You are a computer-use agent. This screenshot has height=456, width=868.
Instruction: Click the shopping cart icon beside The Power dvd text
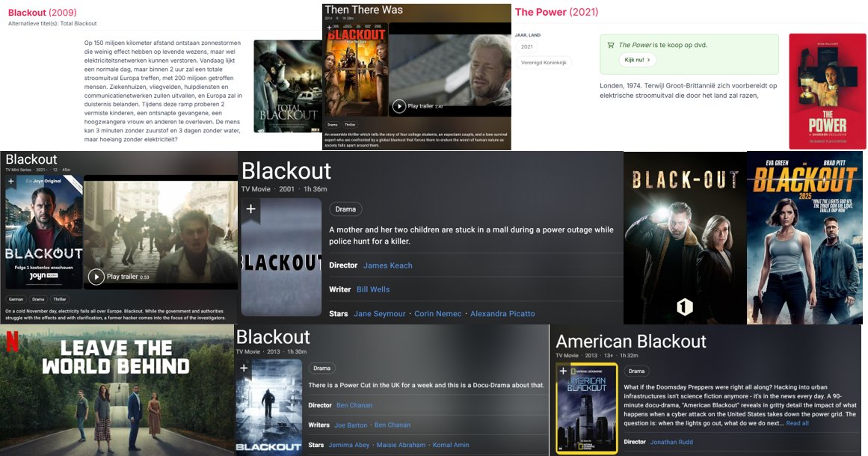pyautogui.click(x=611, y=46)
